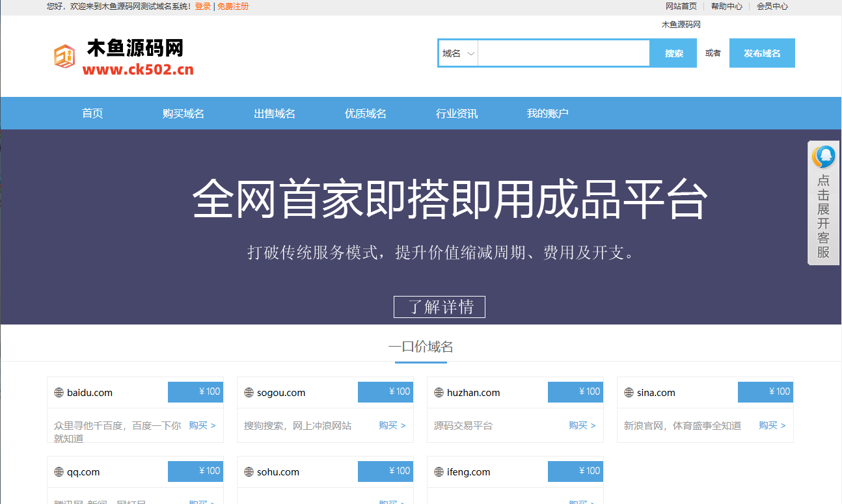
Task: Click the qq.com domain name
Action: coord(83,472)
